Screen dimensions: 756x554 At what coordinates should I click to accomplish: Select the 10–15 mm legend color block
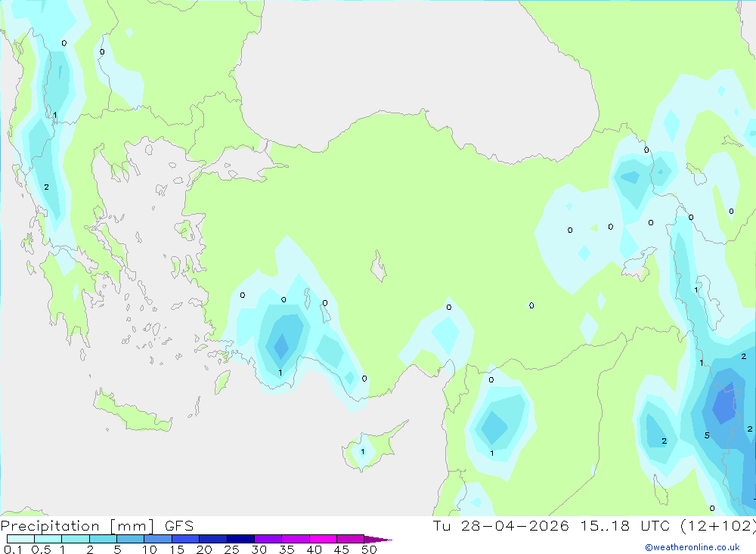pyautogui.click(x=158, y=539)
